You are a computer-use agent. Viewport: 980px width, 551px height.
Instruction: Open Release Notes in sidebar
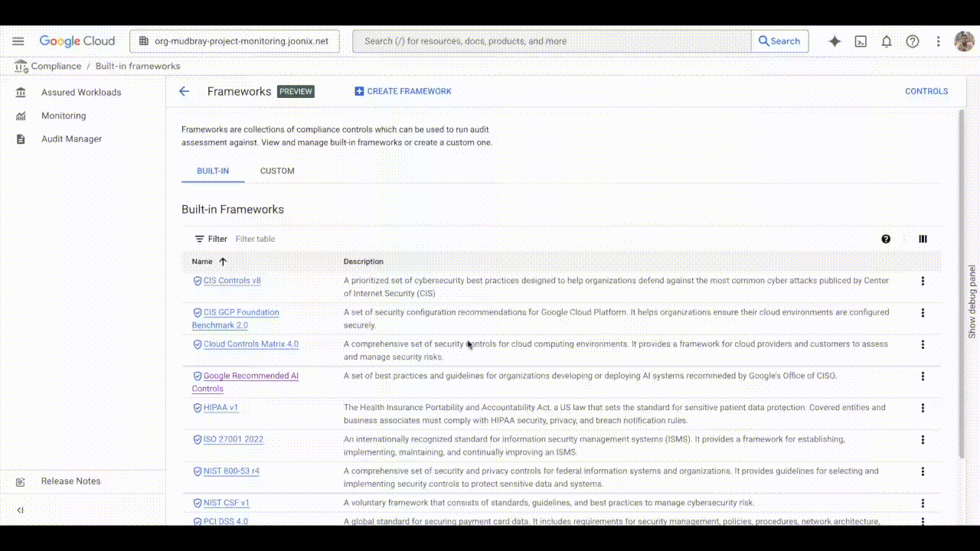70,481
